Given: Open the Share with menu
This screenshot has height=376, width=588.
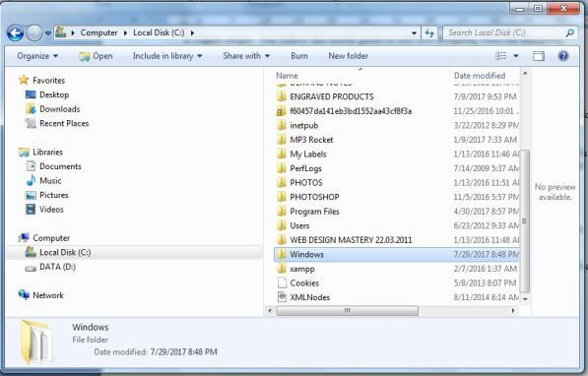Looking at the screenshot, I should (246, 56).
